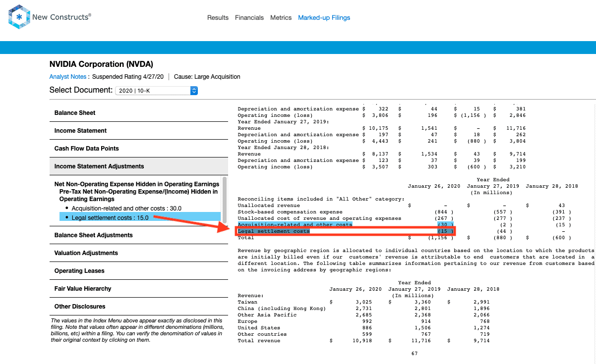The image size is (596, 364).
Task: Click Stock-based compensation expense row label
Action: [290, 212]
